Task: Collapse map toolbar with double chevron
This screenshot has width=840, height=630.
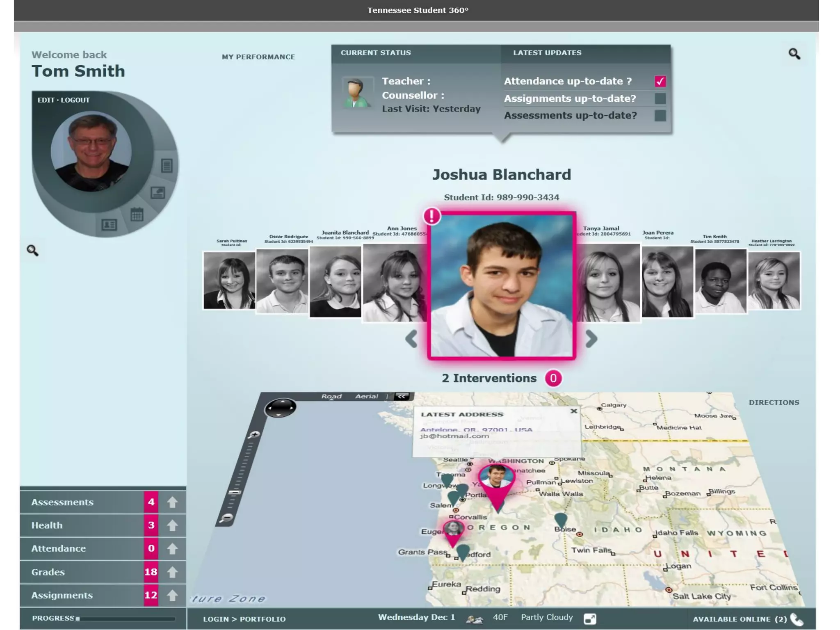Action: (x=402, y=396)
